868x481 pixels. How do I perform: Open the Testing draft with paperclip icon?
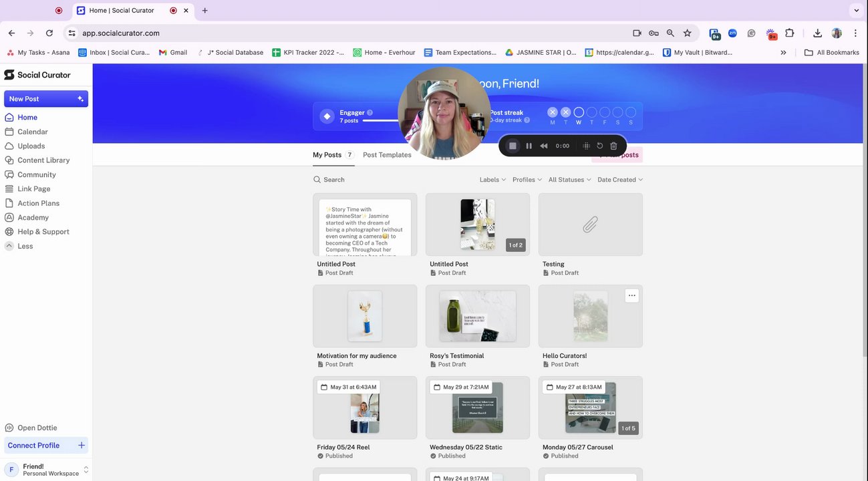591,224
